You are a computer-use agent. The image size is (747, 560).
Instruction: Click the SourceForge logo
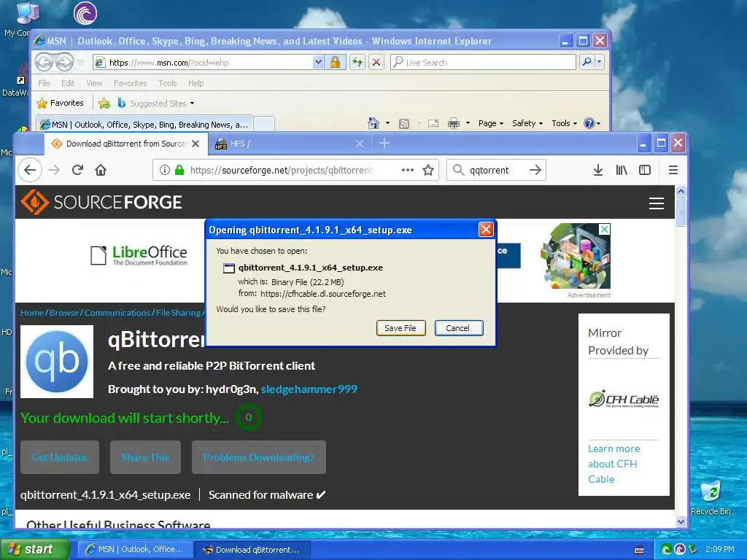101,202
